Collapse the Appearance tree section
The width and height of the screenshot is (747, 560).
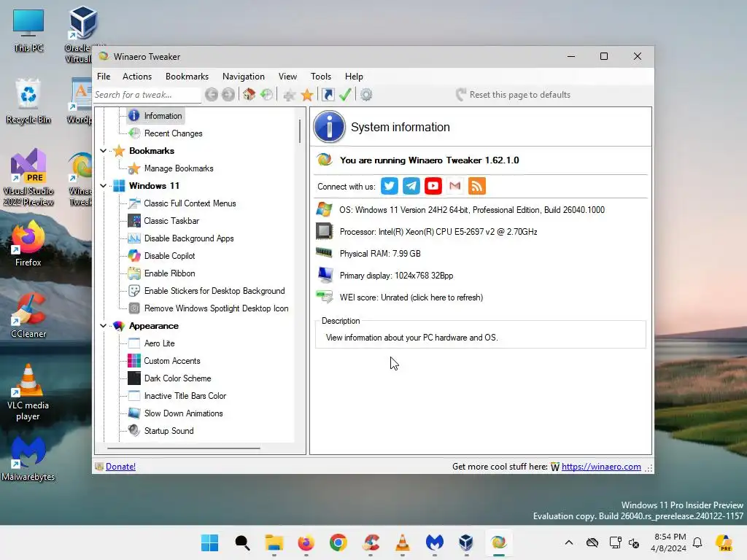click(x=104, y=326)
